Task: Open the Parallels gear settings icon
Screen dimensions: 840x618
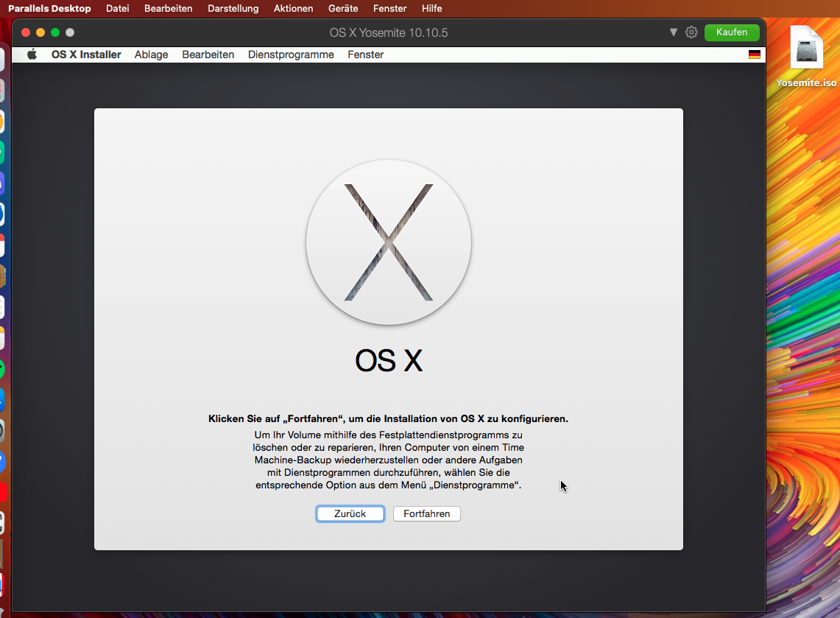Action: 691,32
